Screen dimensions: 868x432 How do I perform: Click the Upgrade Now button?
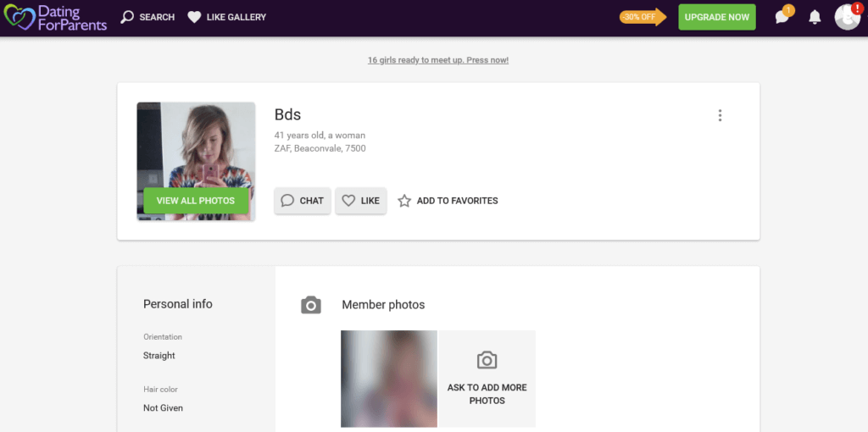[x=717, y=17]
